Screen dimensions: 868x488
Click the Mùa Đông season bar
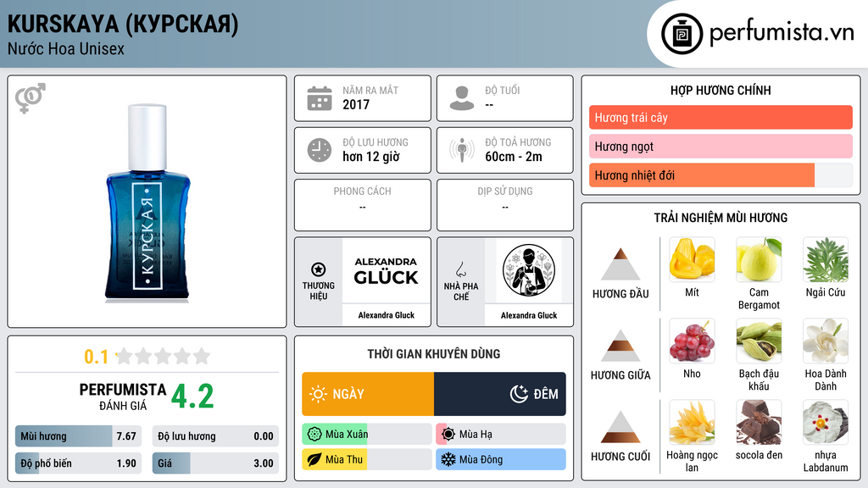(501, 459)
